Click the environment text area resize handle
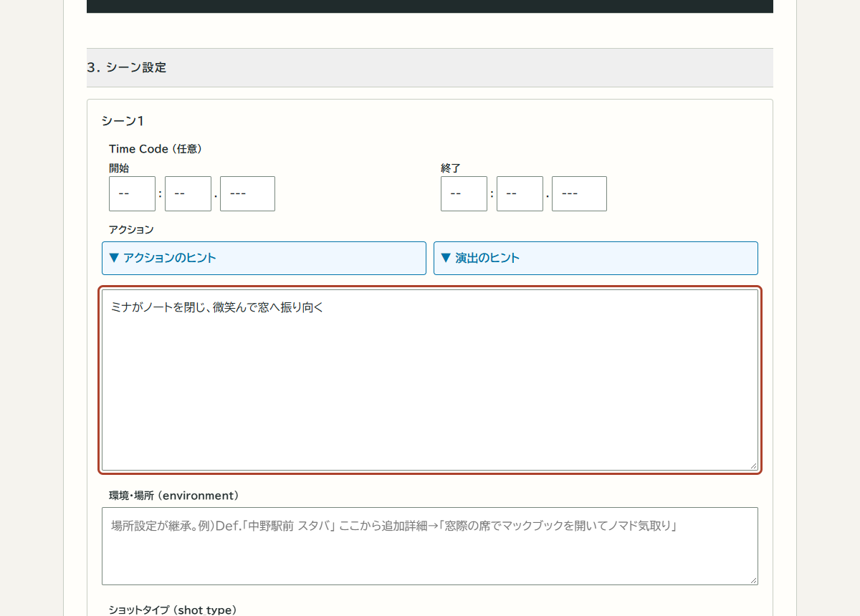The image size is (860, 616). click(x=752, y=579)
